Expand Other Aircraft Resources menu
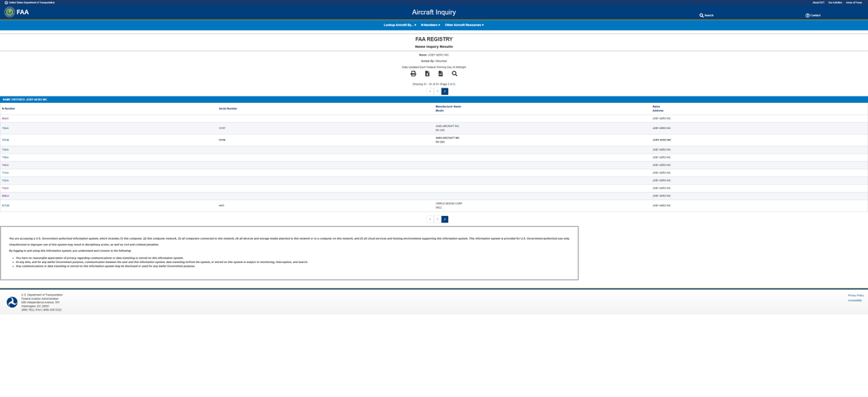The width and height of the screenshot is (868, 397). [x=464, y=25]
